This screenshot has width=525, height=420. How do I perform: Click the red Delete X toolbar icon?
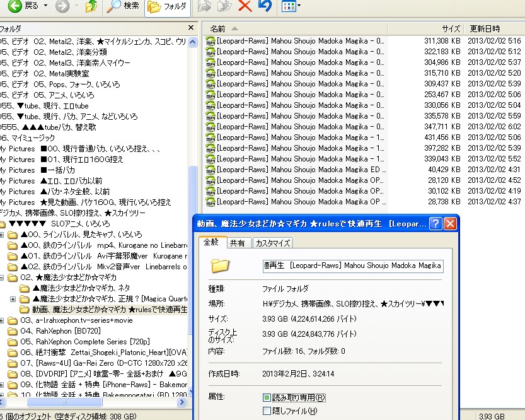coord(245,6)
